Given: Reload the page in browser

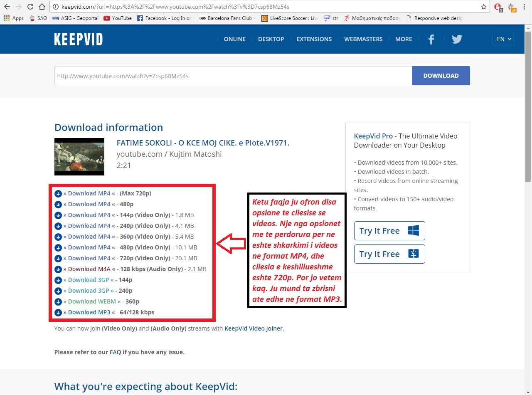Looking at the screenshot, I should (x=30, y=7).
